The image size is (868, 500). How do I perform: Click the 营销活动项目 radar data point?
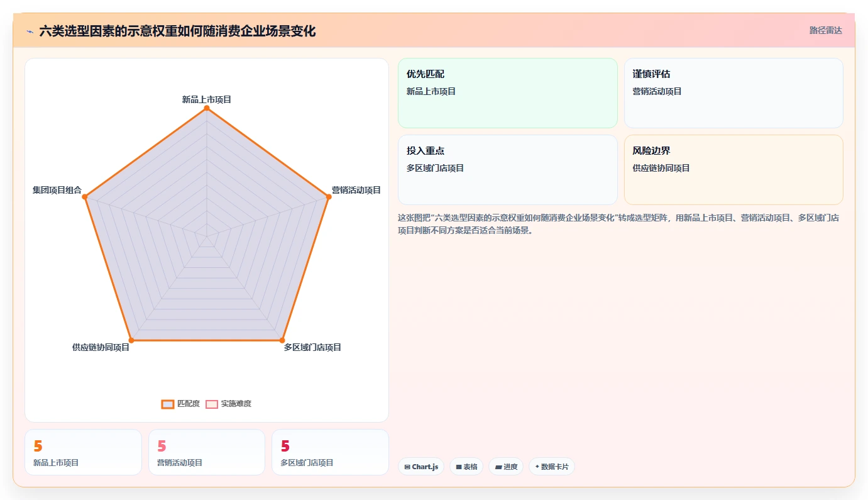(x=328, y=197)
